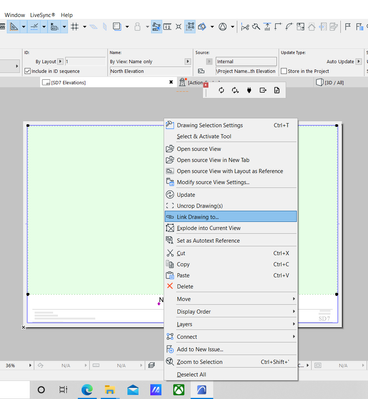Open Windows Task View
Screen dimensions: 368x399
[63, 389]
